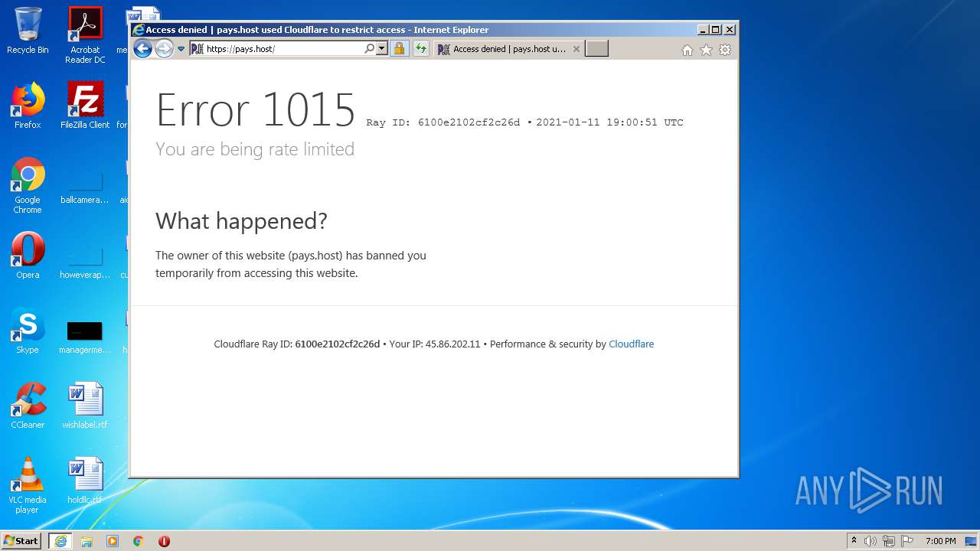980x551 pixels.
Task: Select the wishlabel.rtf desktop file
Action: pos(85,406)
